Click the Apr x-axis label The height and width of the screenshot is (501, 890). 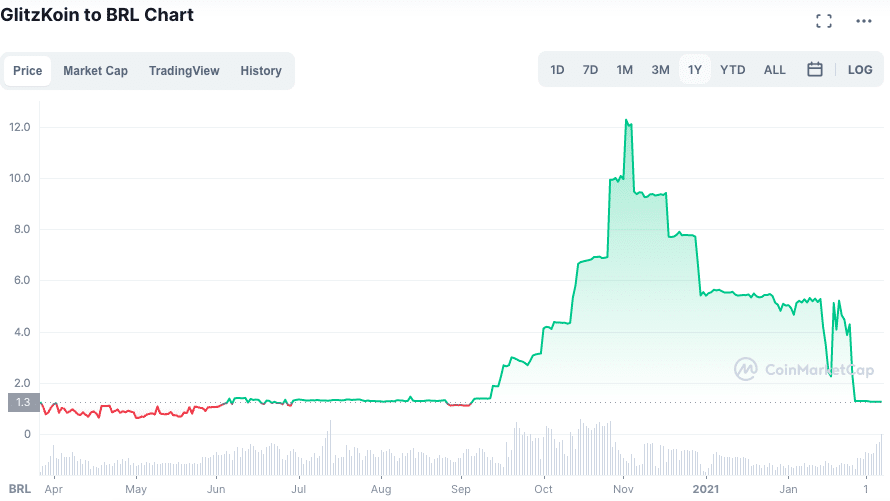[x=53, y=489]
